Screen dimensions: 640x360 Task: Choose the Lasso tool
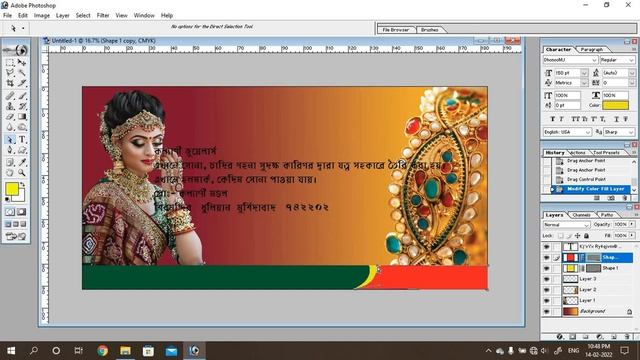tap(10, 73)
